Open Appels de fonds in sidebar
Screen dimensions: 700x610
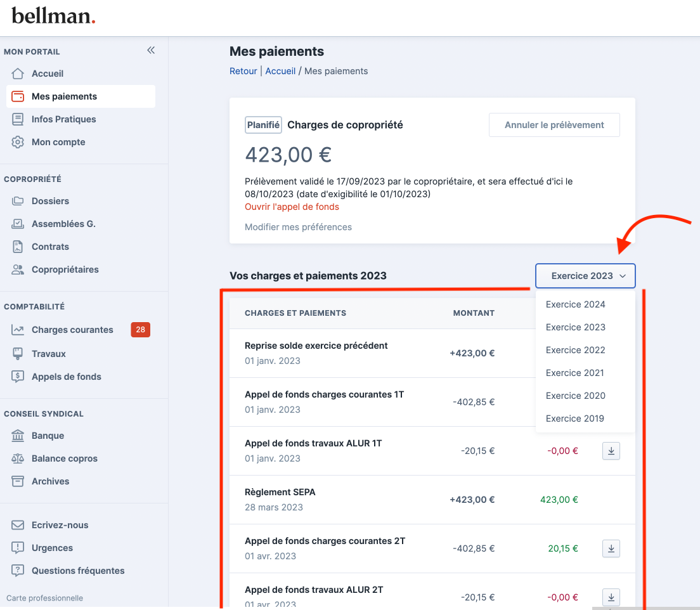[67, 377]
